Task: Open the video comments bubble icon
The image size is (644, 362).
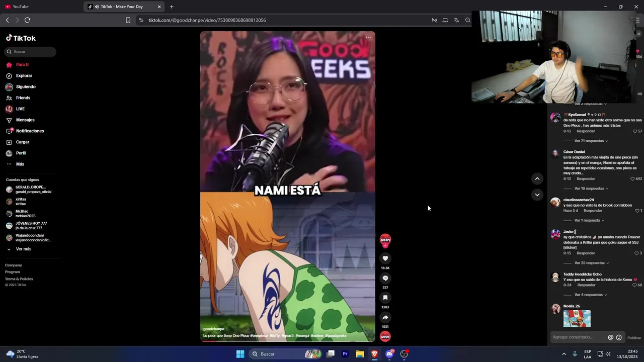Action: tap(385, 278)
